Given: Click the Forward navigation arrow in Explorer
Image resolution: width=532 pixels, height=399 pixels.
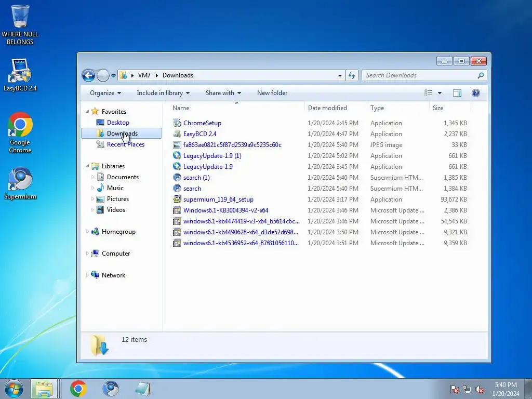Looking at the screenshot, I should 103,75.
